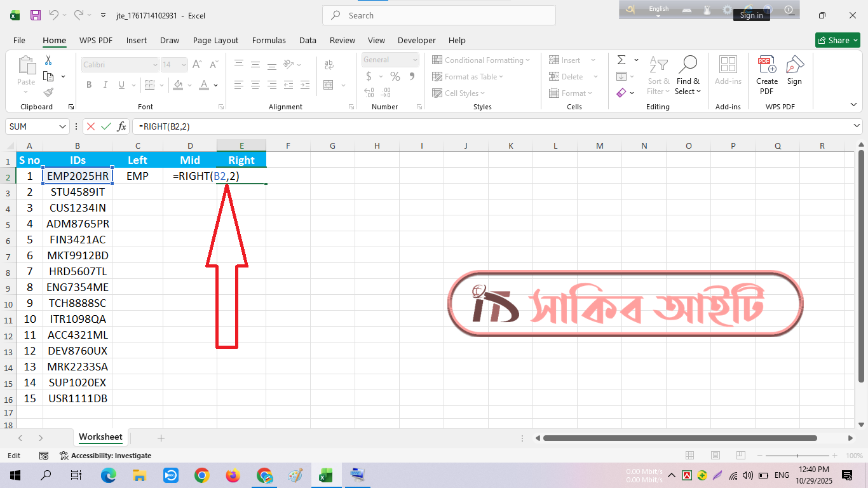Expand the formula bar chevron
Viewport: 868px width, 488px height.
(857, 126)
